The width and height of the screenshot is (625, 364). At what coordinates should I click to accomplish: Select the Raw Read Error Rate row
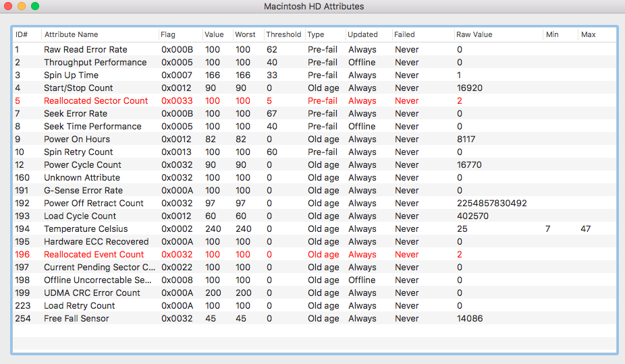[x=315, y=49]
